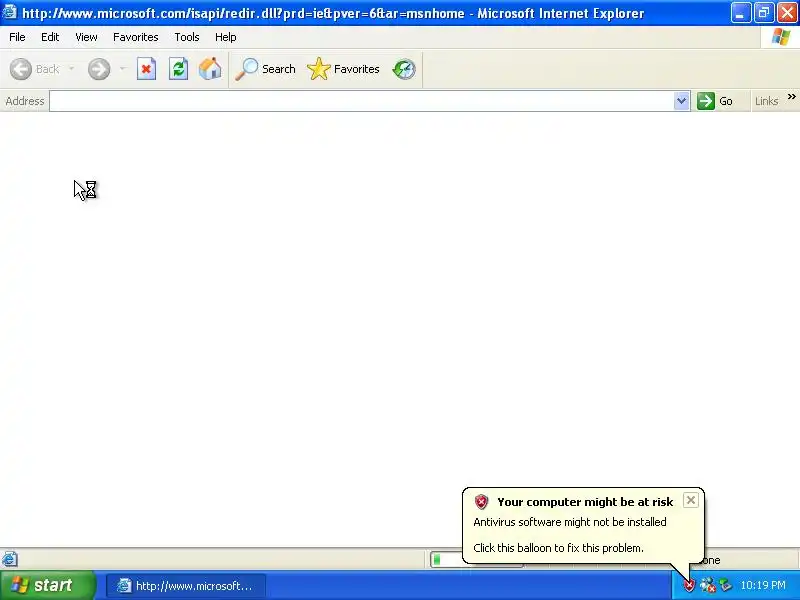Click the Links toolbar label
This screenshot has height=600, width=800.
point(766,101)
